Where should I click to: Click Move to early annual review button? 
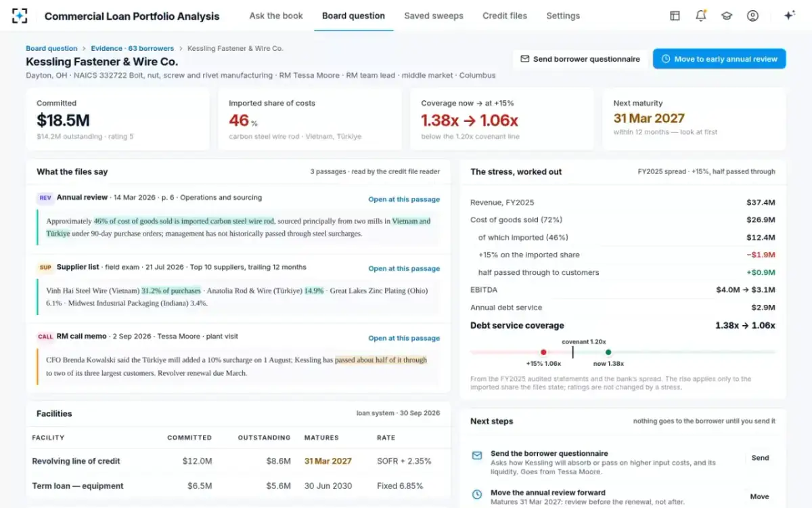[719, 59]
